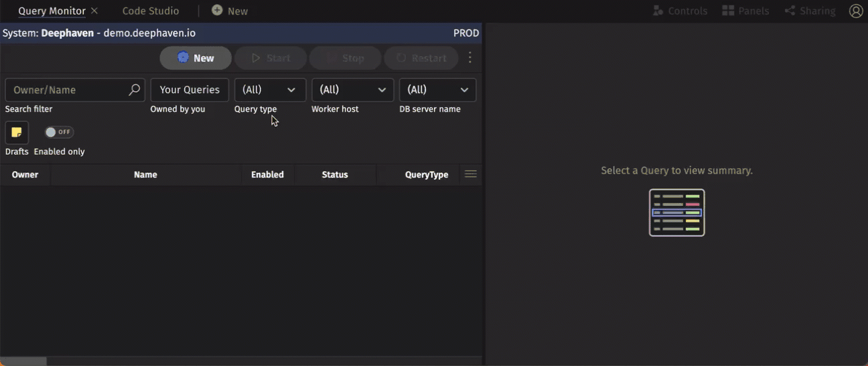Switch to the Code Studio tab
Viewport: 868px width, 366px height.
point(151,11)
